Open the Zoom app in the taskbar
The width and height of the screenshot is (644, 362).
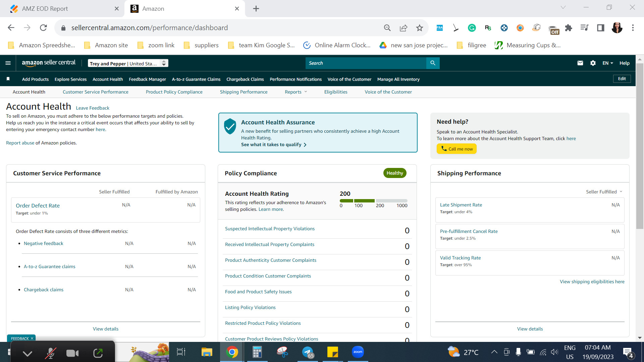coord(358,352)
